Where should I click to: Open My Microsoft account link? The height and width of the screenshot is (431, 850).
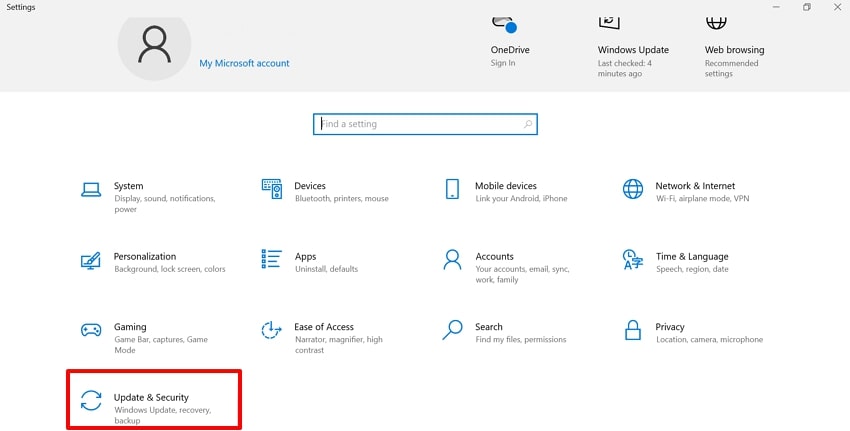pyautogui.click(x=244, y=63)
